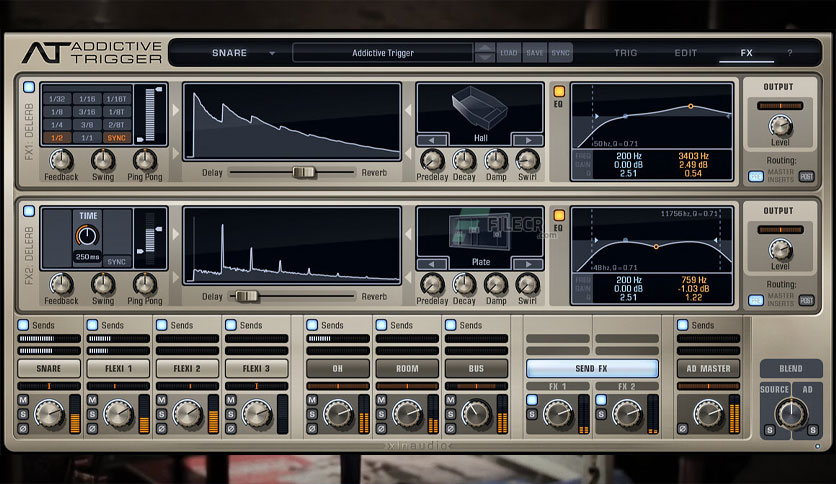Switch to the TRIG tab
This screenshot has width=836, height=484.
pos(625,53)
